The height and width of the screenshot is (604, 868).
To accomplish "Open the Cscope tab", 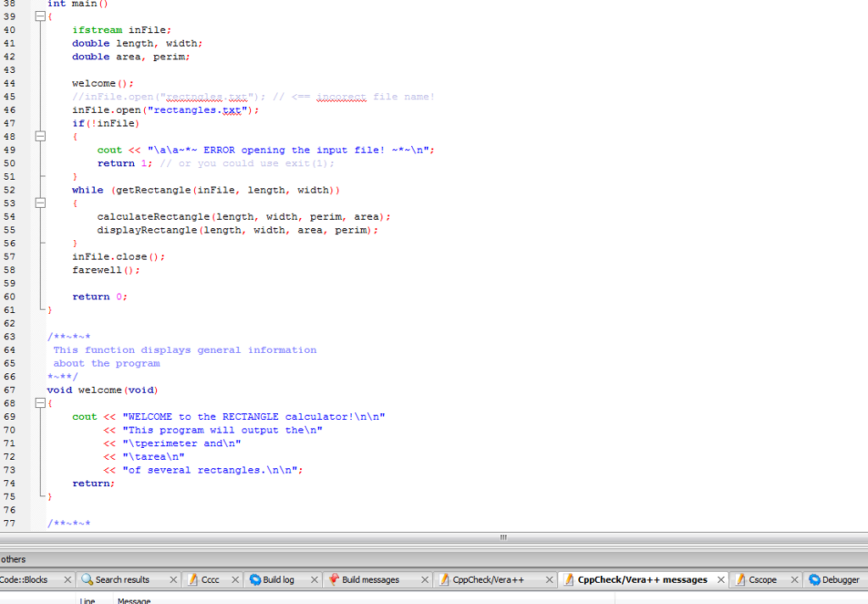I will (x=762, y=579).
